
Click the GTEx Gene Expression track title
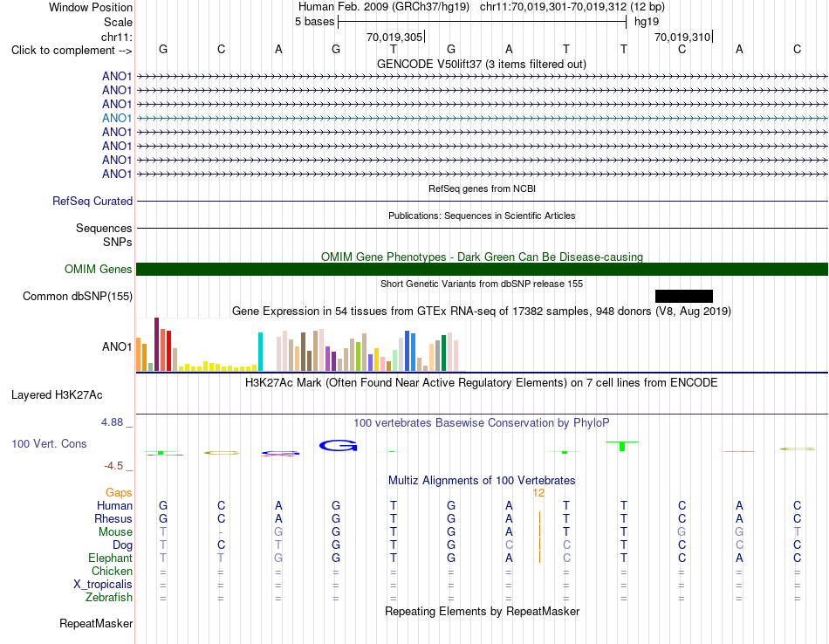coord(482,311)
